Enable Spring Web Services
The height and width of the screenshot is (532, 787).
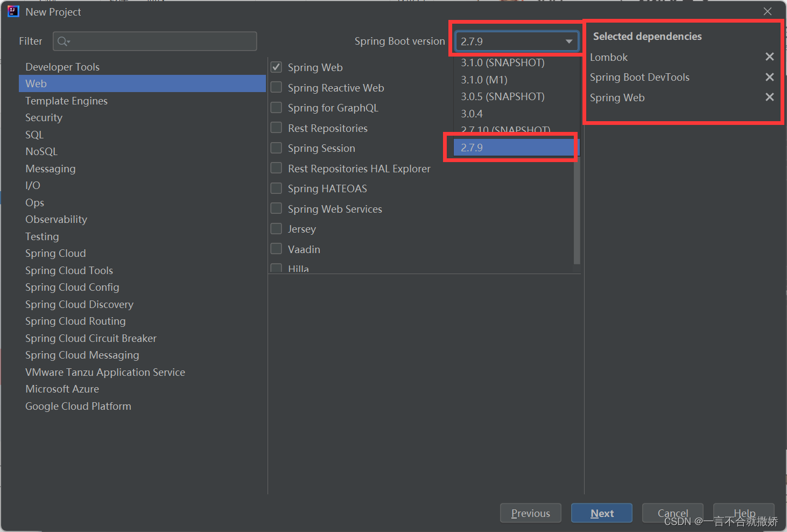point(276,208)
